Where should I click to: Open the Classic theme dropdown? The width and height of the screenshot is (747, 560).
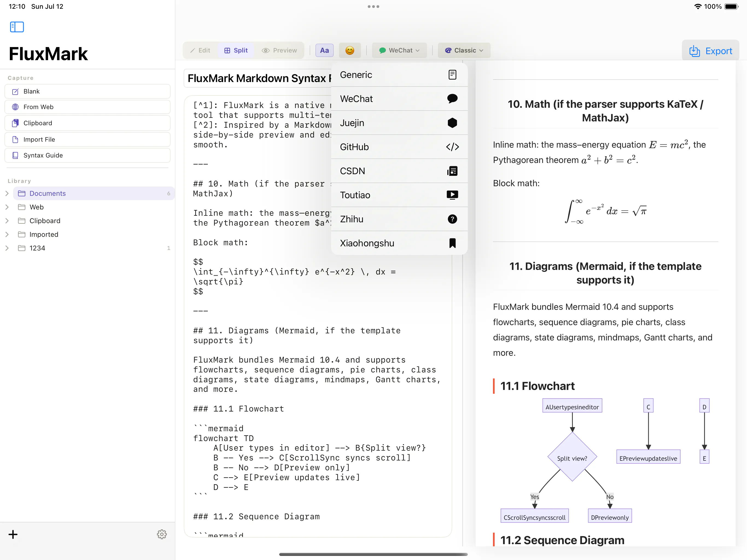[464, 50]
